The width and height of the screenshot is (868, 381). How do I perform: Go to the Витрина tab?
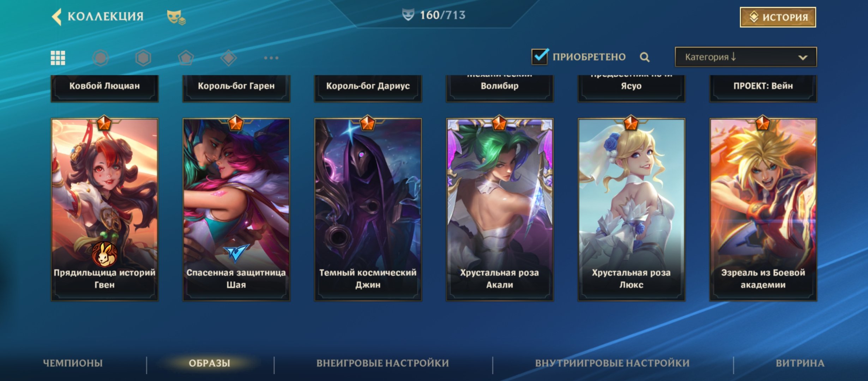point(800,363)
